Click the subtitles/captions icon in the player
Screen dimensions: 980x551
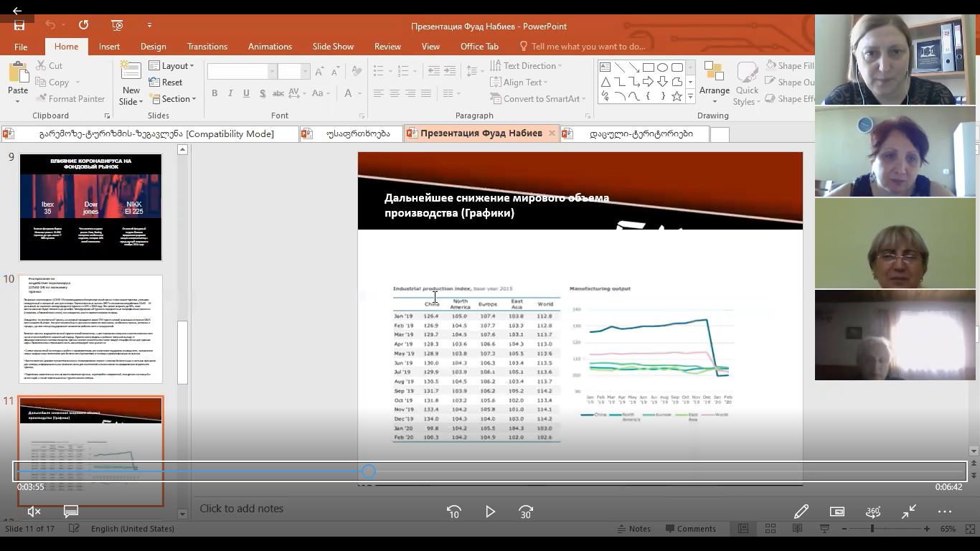(70, 512)
